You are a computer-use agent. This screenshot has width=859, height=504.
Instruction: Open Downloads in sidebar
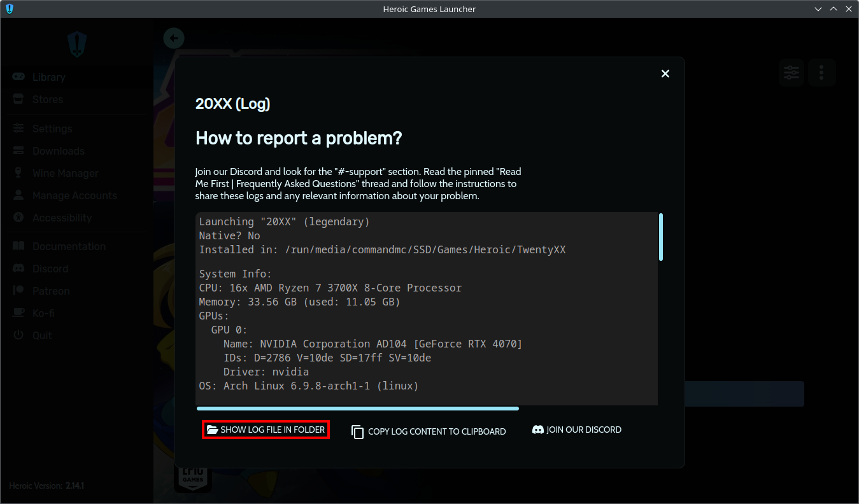tap(76, 151)
